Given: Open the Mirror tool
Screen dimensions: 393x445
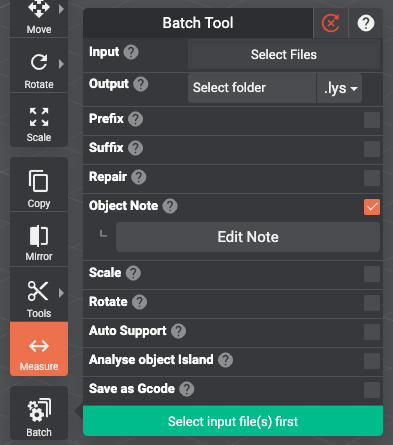Looking at the screenshot, I should coord(39,239).
